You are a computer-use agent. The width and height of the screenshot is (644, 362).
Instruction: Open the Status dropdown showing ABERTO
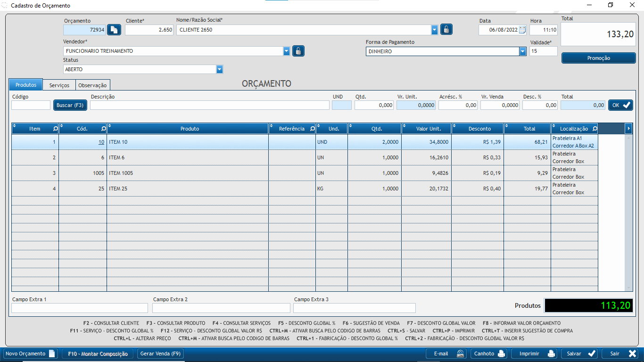pos(219,69)
